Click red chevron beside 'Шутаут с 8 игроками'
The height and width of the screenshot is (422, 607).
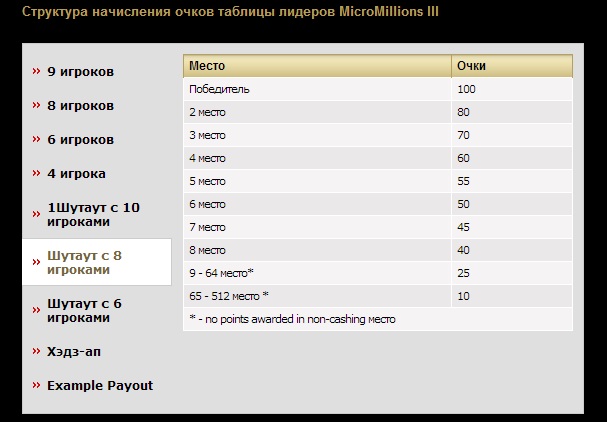click(x=36, y=262)
